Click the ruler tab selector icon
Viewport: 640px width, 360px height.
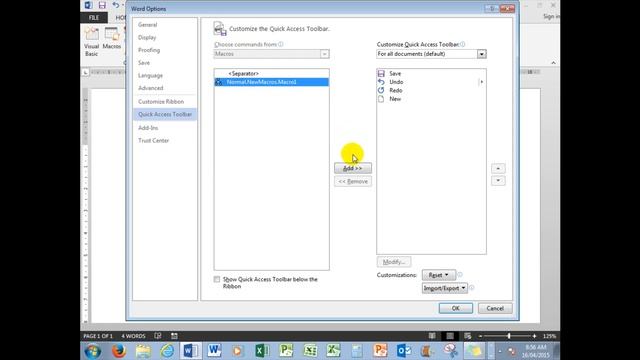pyautogui.click(x=85, y=72)
